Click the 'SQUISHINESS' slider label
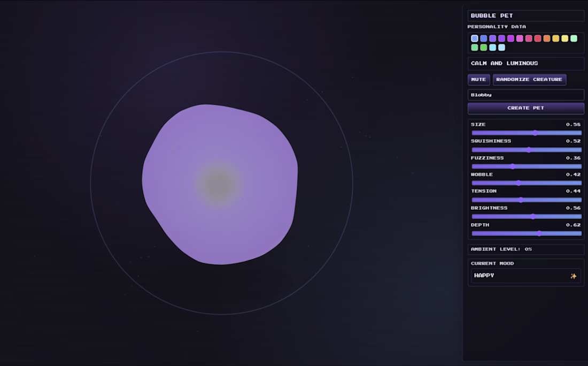Screen dimensions: 588x366 491,141
